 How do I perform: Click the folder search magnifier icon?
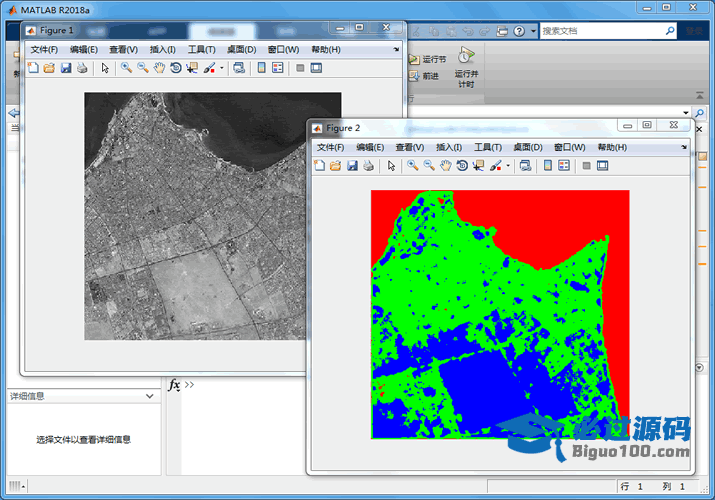pos(699,113)
